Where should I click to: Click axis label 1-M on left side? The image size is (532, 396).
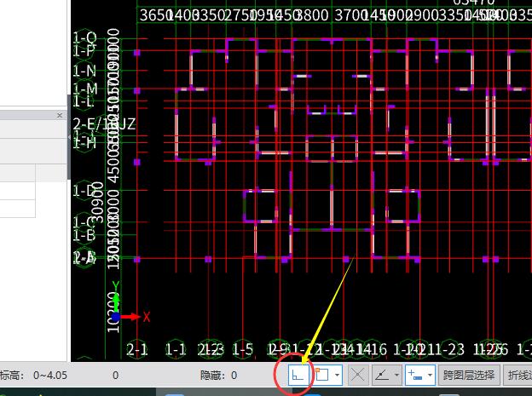85,89
